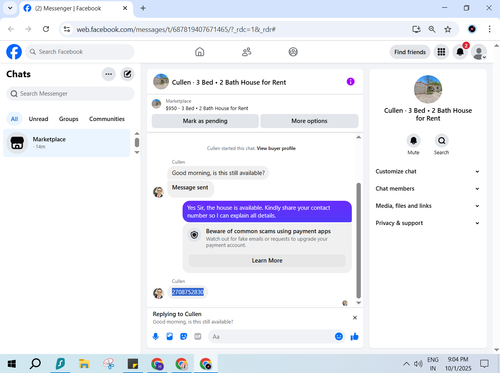500x373 pixels.
Task: Focus the Search Messenger field
Action: (70, 94)
